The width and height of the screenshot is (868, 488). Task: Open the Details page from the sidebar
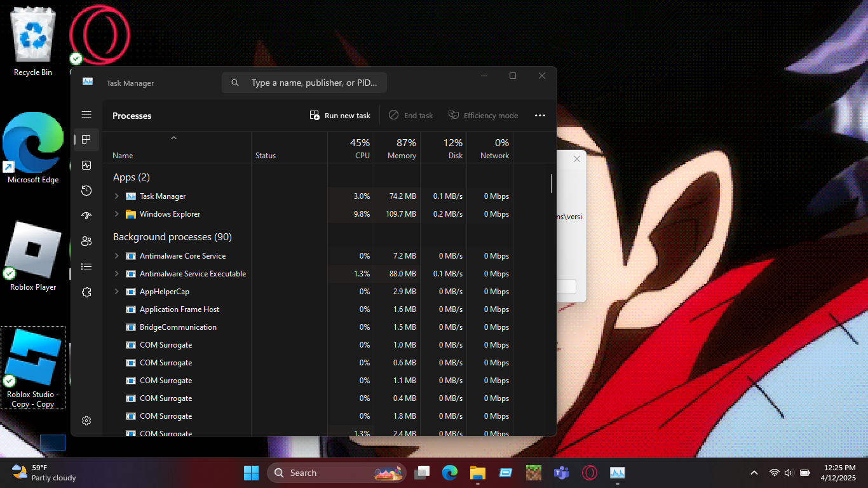click(86, 267)
